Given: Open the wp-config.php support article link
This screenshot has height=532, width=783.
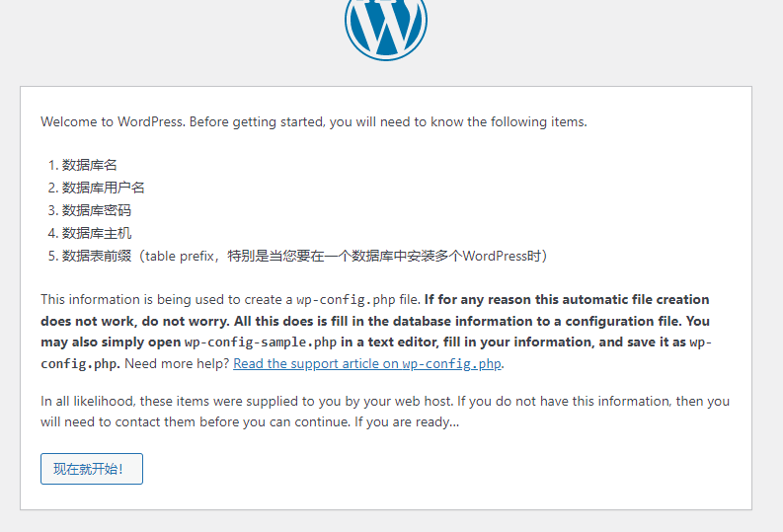Looking at the screenshot, I should point(367,363).
